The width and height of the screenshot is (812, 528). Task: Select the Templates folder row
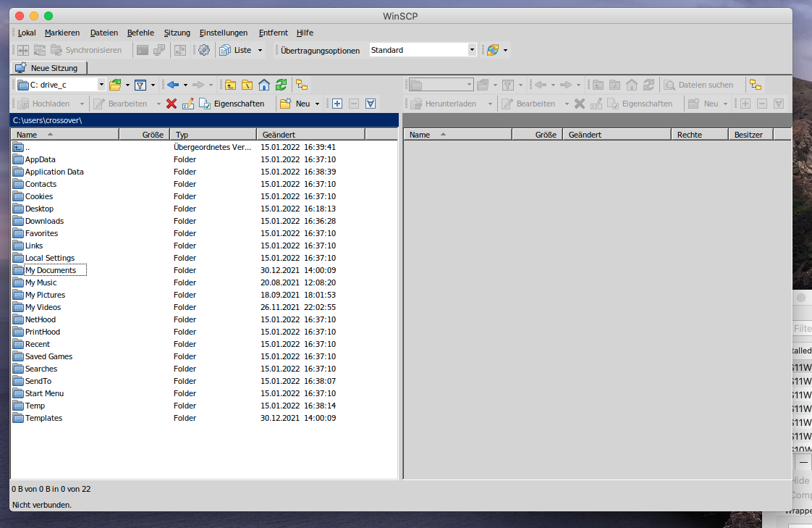(x=204, y=418)
